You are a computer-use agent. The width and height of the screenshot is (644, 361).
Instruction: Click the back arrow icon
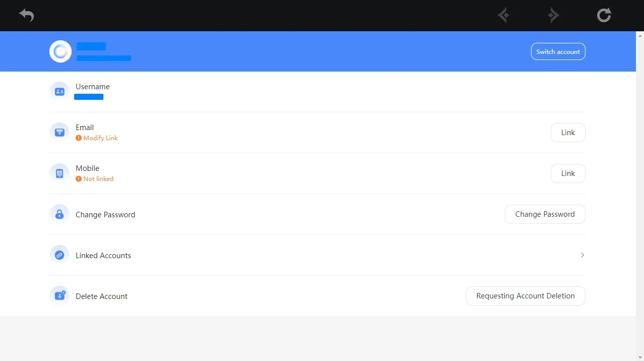[27, 15]
